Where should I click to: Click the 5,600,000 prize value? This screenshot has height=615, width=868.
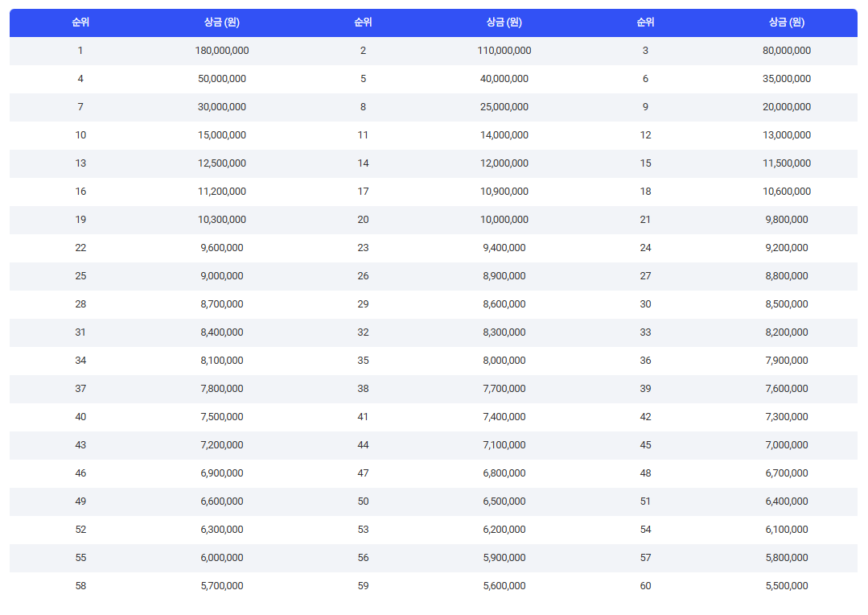[x=504, y=586]
